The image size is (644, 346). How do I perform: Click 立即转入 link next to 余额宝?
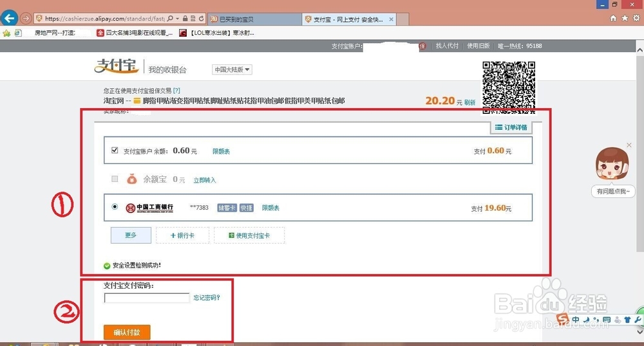pos(205,180)
